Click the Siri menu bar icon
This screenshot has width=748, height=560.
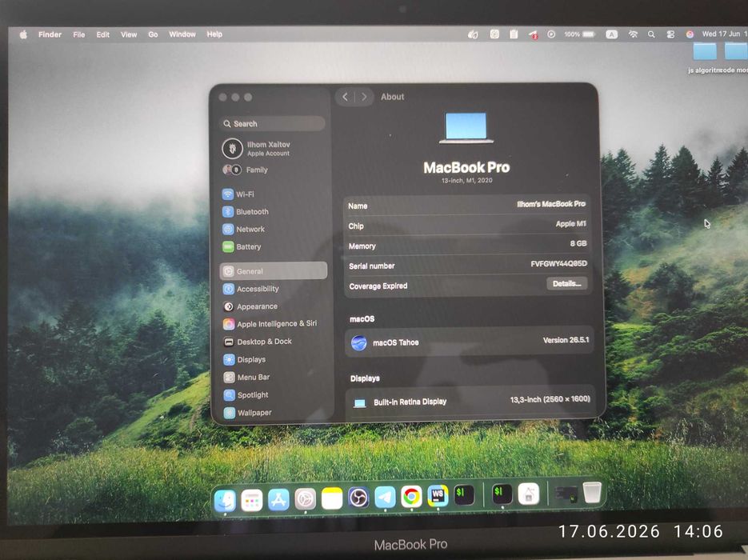pos(690,34)
